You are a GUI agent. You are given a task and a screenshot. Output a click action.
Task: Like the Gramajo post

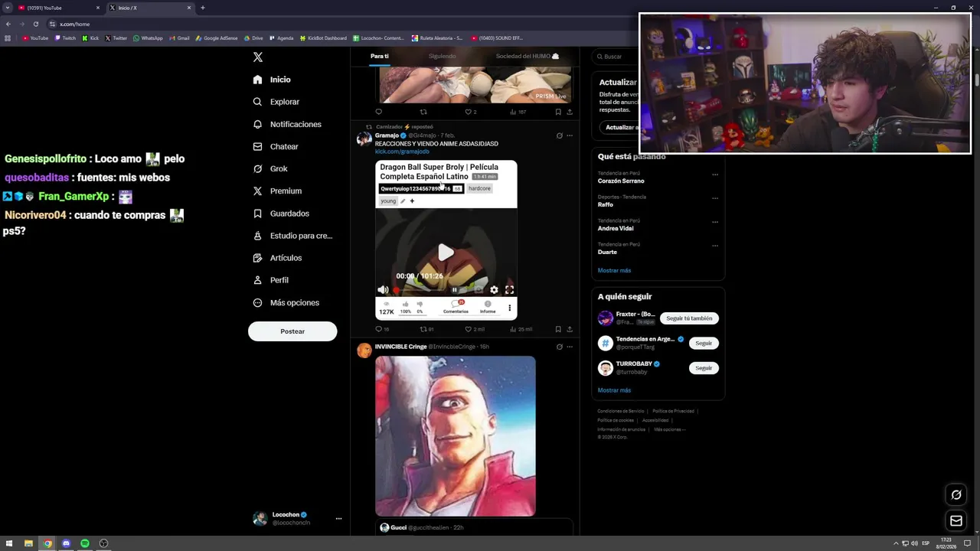(469, 329)
